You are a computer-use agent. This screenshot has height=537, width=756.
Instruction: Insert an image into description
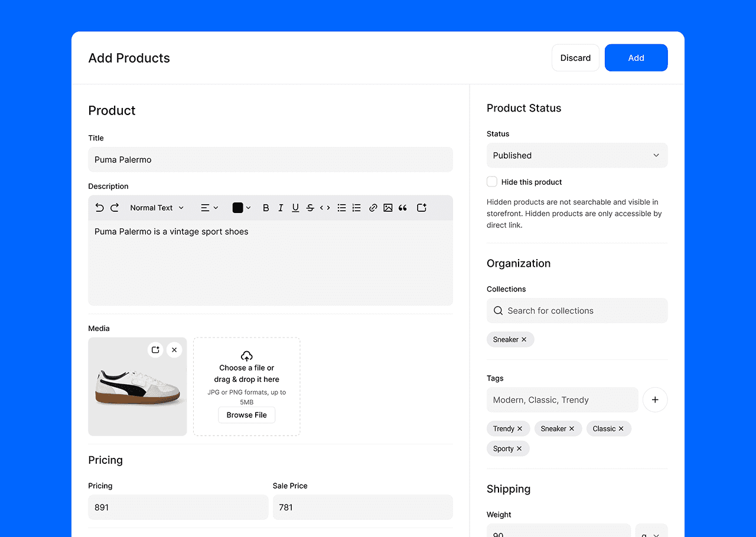pyautogui.click(x=387, y=208)
